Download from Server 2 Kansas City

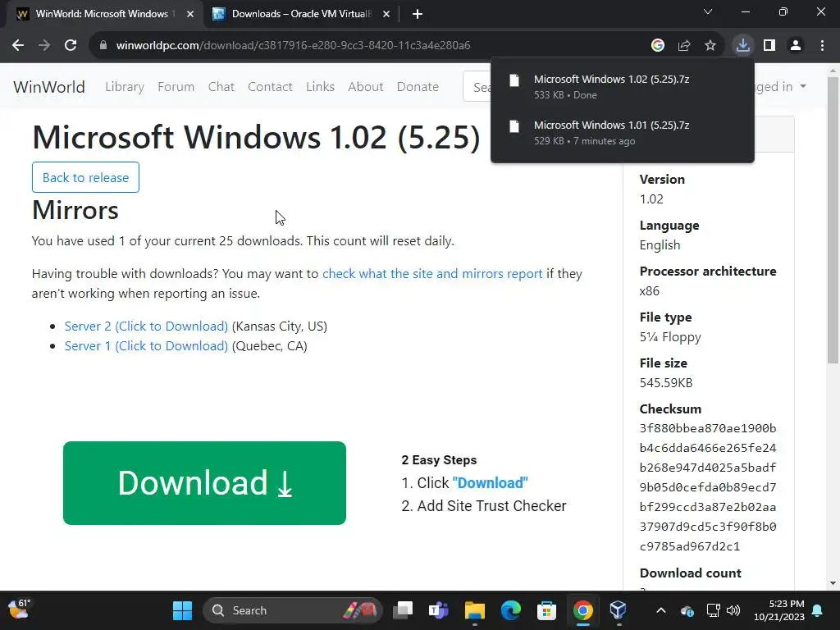[x=146, y=326]
